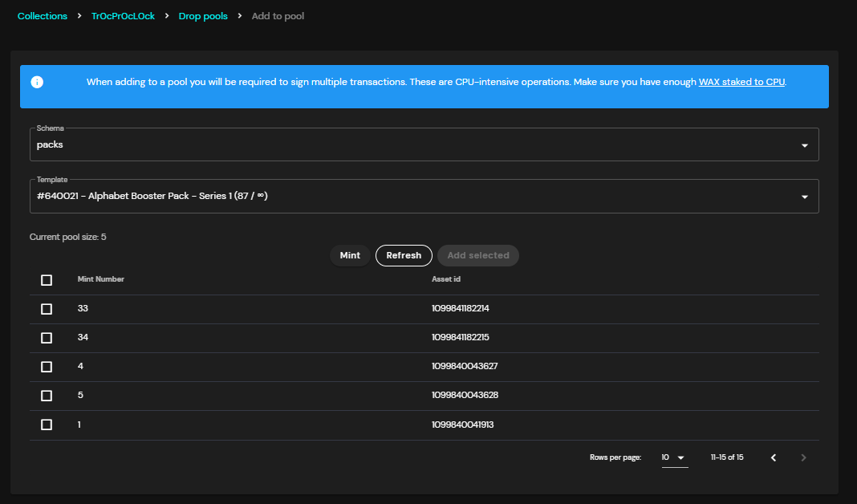This screenshot has width=857, height=504.
Task: Go to previous page arrow
Action: 774,457
